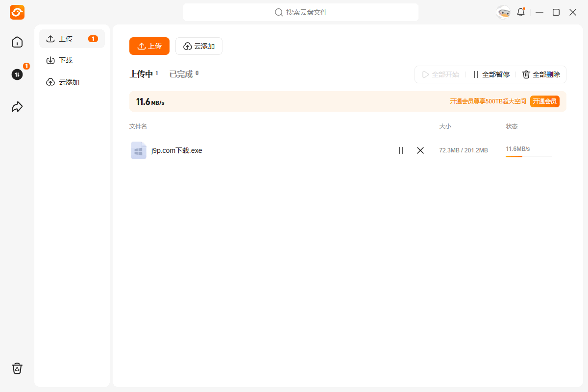The image size is (588, 392).
Task: Switch to the 上传中 tab
Action: pyautogui.click(x=144, y=74)
